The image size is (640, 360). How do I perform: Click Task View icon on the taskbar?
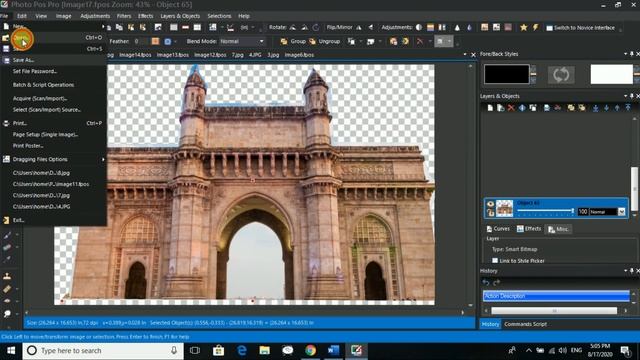(x=195, y=350)
